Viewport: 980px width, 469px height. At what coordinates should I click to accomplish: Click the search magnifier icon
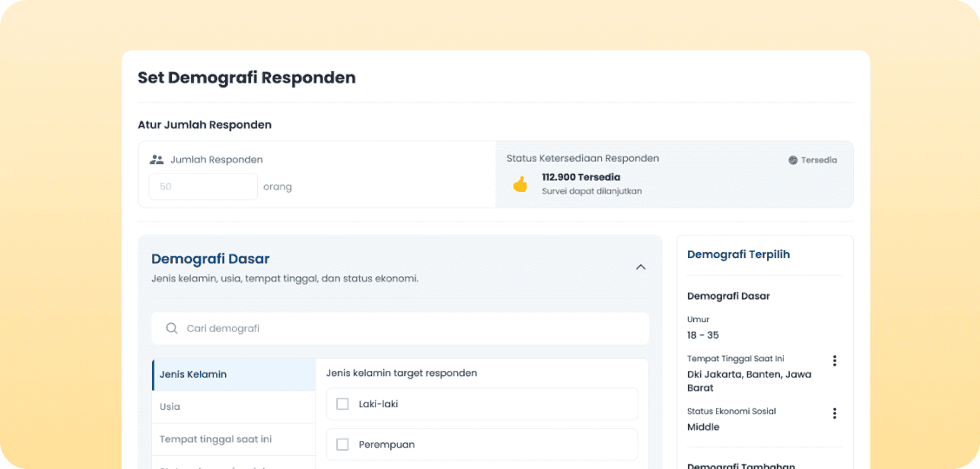pos(171,328)
